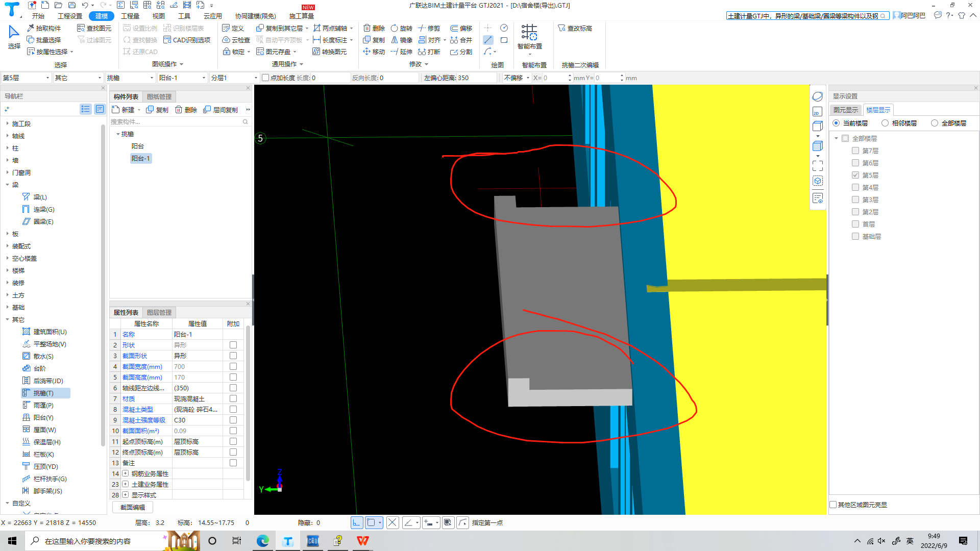Image resolution: width=980 pixels, height=551 pixels.
Task: Click the 混凝土强度等级 C30 value cell
Action: 197,420
